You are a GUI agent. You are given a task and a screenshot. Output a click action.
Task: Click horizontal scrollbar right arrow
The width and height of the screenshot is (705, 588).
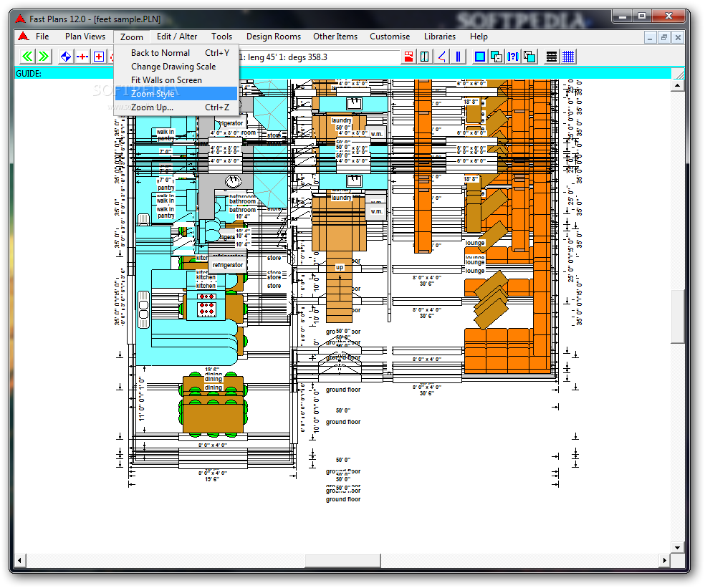coord(665,561)
